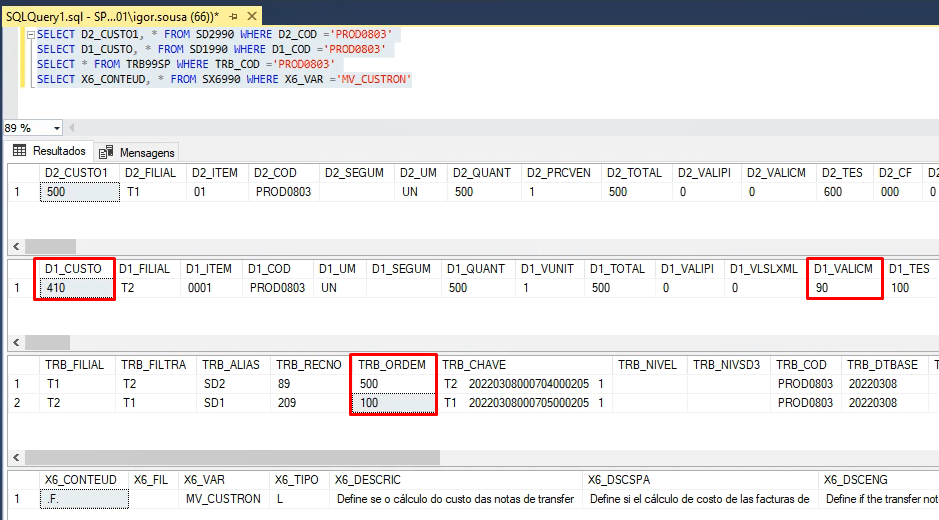The image size is (939, 520).
Task: Select PROD0803 in the D2_COD column
Action: point(283,192)
